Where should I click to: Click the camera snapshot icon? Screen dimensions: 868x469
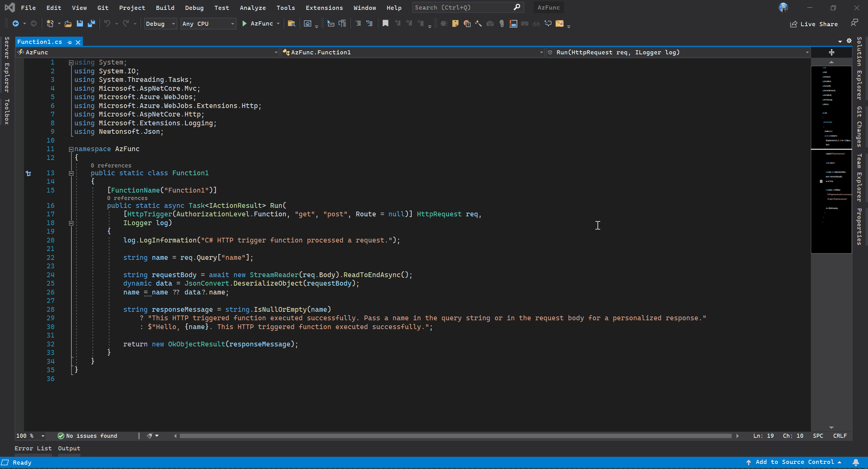(490, 23)
